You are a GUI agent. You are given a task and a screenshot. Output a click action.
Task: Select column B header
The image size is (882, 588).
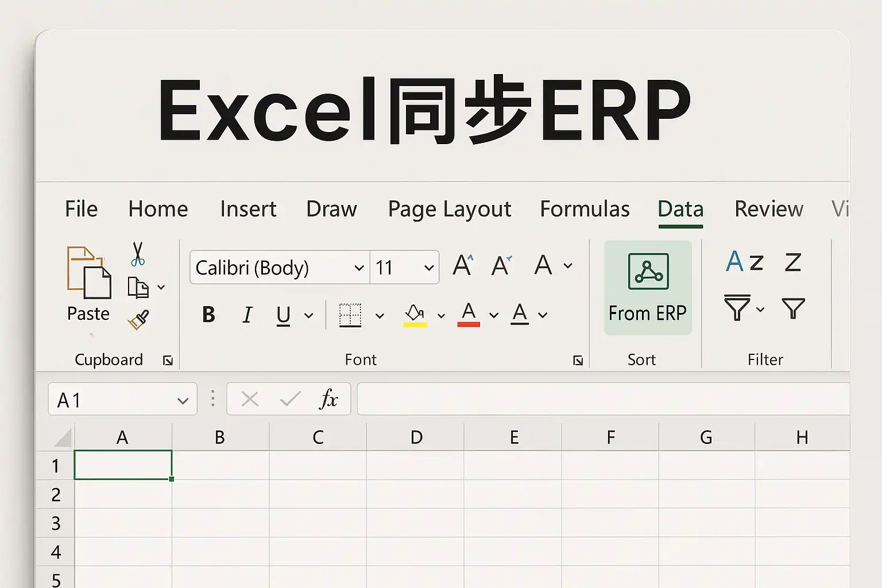point(220,438)
